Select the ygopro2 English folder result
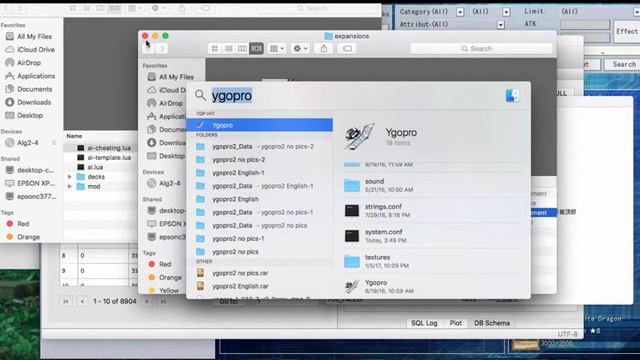Screen dimensions: 640x360 [x=259, y=199]
